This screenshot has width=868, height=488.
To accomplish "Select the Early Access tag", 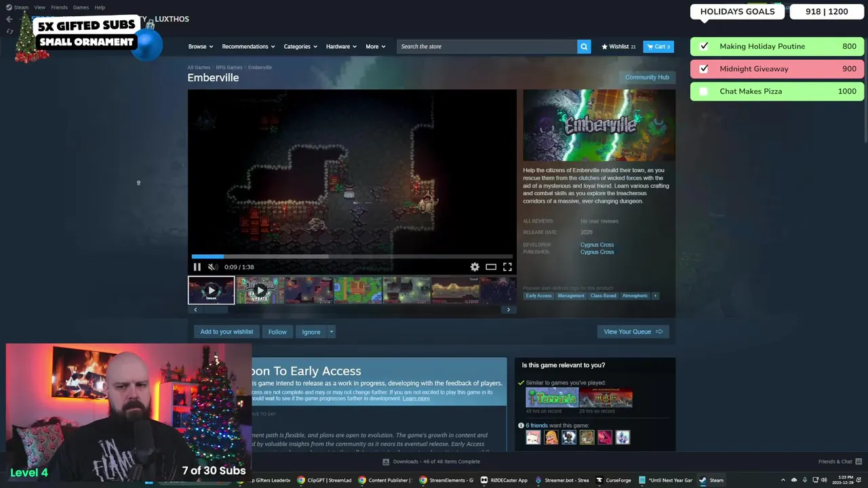I will point(538,296).
